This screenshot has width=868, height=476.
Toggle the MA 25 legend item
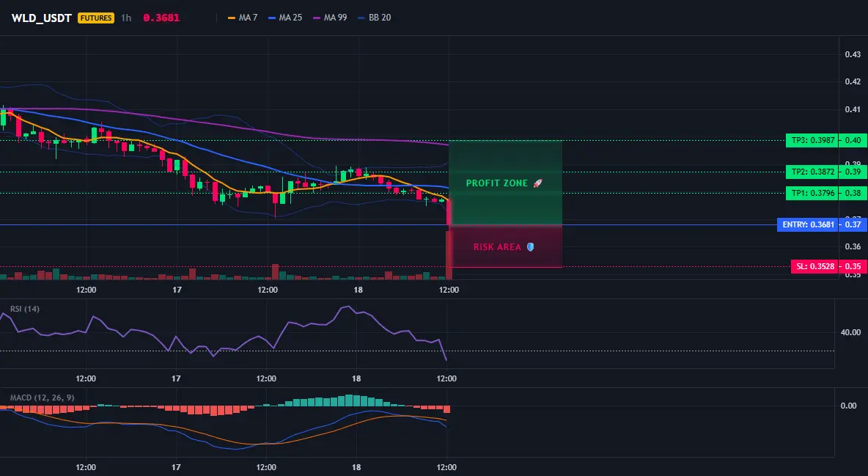click(x=285, y=18)
